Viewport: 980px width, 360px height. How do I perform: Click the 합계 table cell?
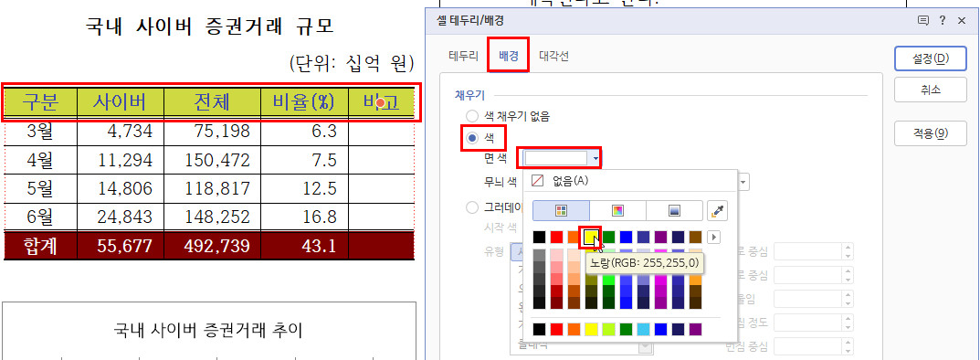tap(40, 246)
